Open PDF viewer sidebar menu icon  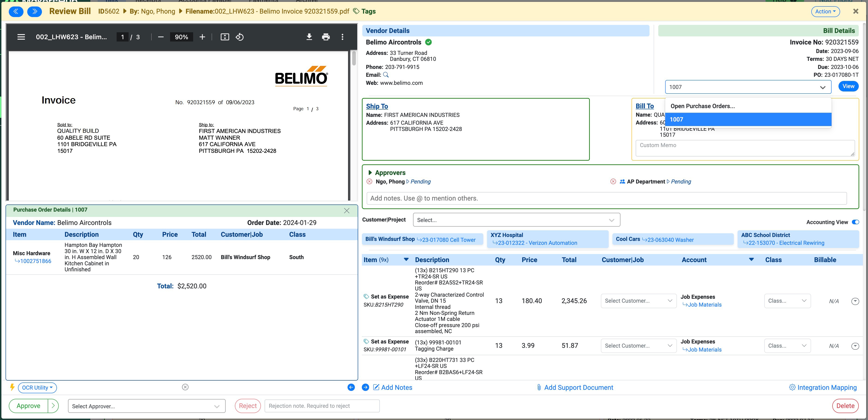tap(21, 37)
